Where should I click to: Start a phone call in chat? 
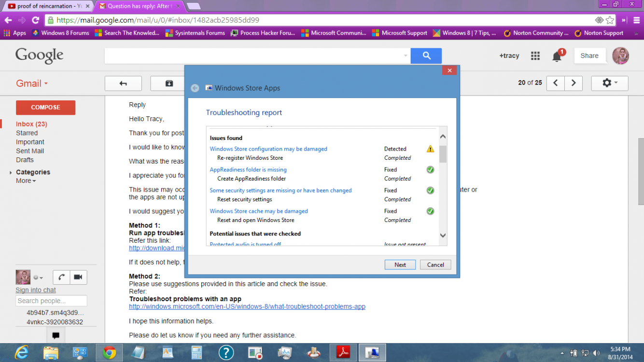click(61, 277)
